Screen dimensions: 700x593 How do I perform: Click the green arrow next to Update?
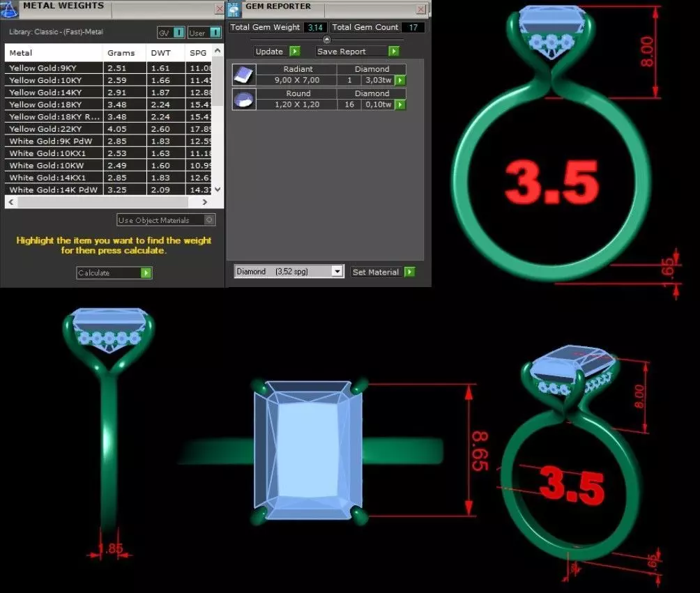tap(295, 52)
